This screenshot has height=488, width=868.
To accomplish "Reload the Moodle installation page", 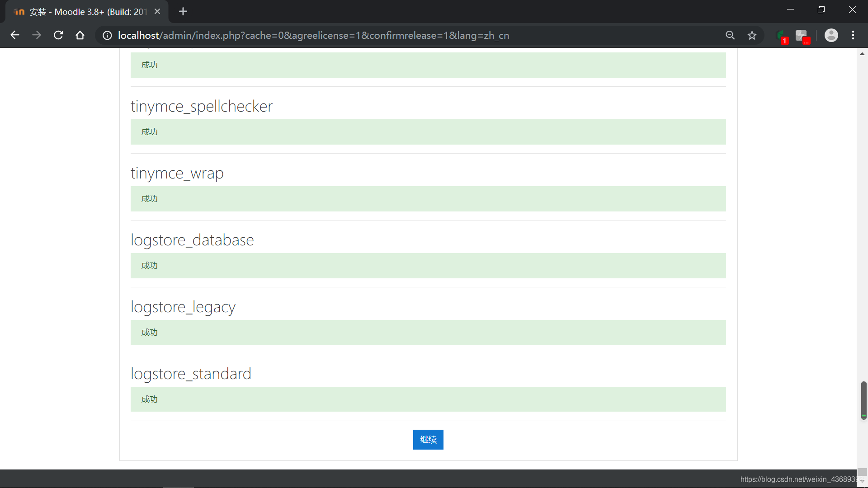I will click(58, 35).
